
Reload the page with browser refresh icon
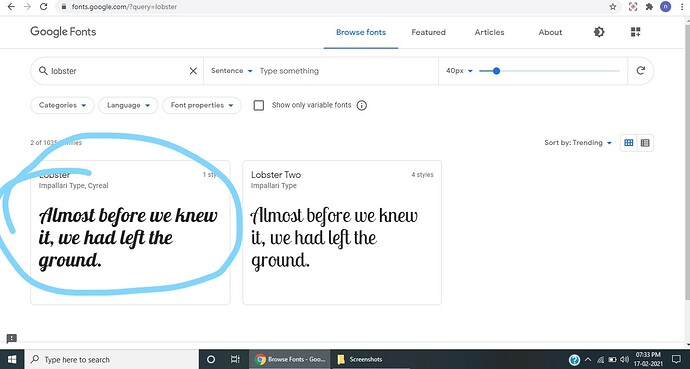[43, 7]
